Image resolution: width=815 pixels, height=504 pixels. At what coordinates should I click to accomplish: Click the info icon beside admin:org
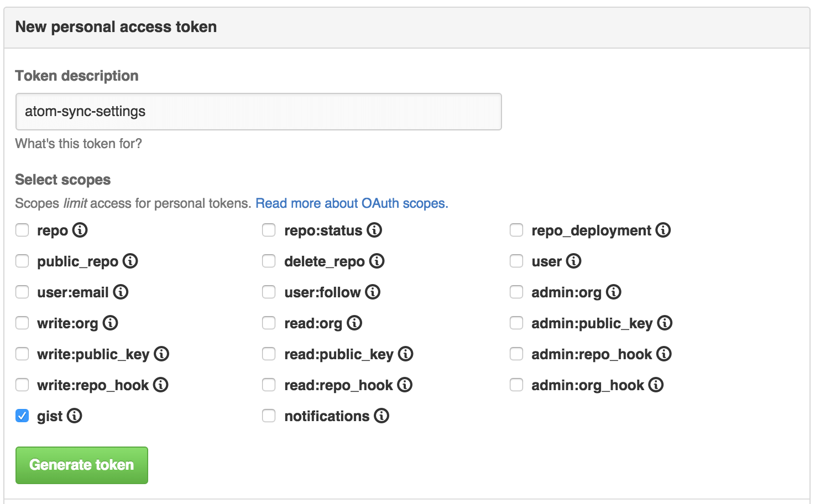coord(614,292)
